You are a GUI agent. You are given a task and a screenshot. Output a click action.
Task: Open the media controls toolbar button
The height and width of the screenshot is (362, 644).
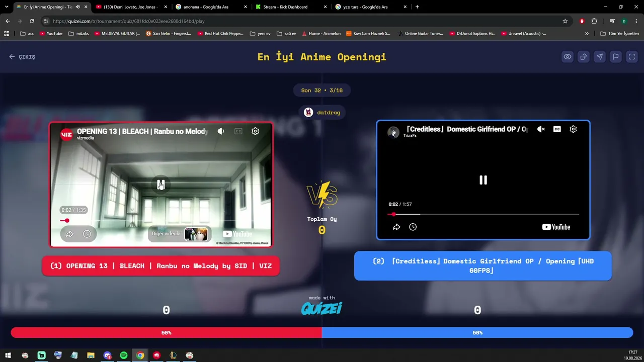pos(612,21)
